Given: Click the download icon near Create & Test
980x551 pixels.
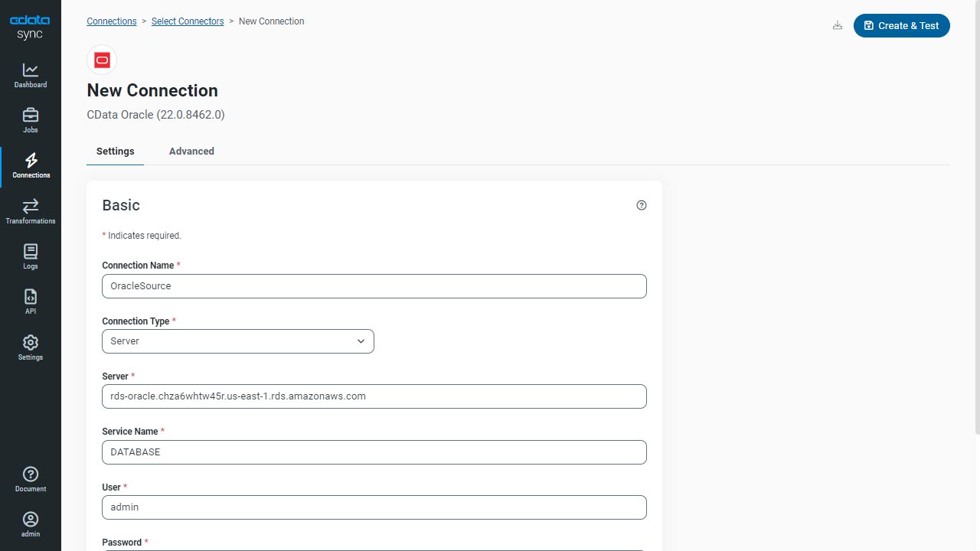Looking at the screenshot, I should coord(838,25).
